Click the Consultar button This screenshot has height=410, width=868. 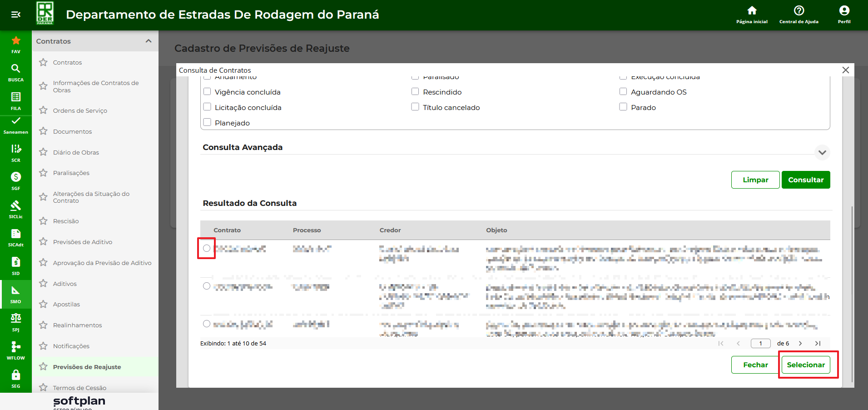(805, 180)
